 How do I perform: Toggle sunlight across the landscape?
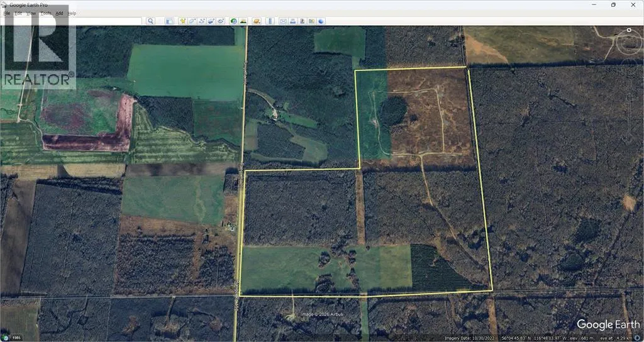[x=242, y=21]
